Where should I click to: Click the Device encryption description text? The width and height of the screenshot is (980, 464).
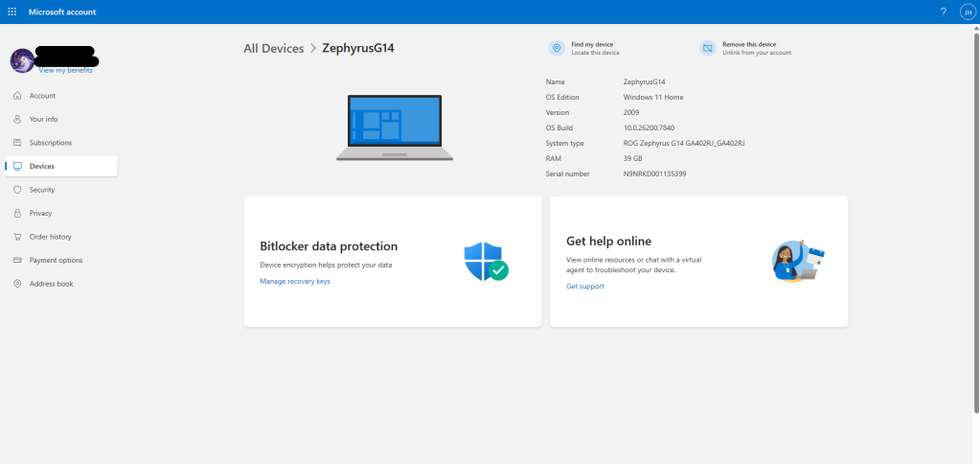tap(326, 266)
